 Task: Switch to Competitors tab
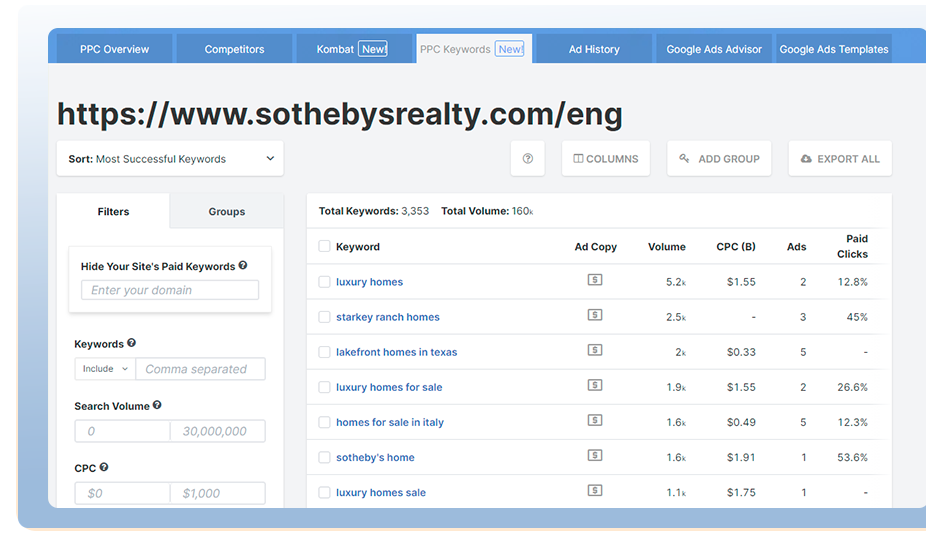[234, 49]
